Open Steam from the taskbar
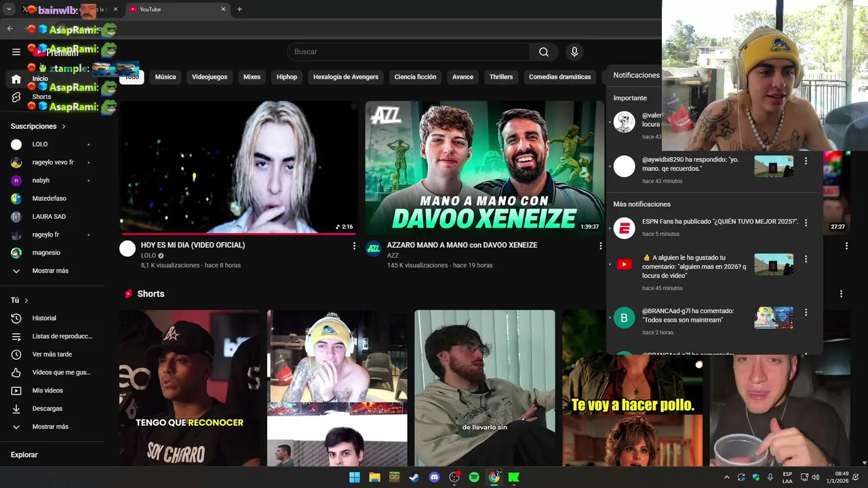This screenshot has width=868, height=488. [x=414, y=477]
